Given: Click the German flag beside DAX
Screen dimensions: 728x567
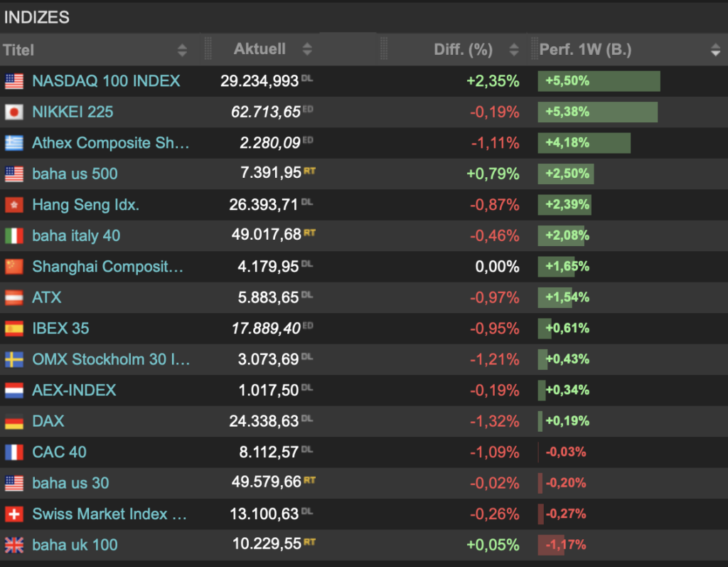Looking at the screenshot, I should tap(14, 422).
